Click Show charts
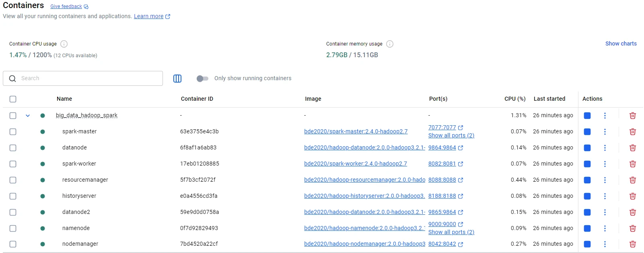 pos(621,44)
